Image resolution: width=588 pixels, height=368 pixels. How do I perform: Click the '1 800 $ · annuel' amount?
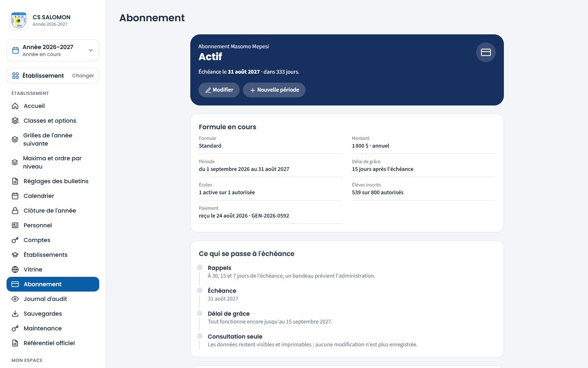[370, 146]
